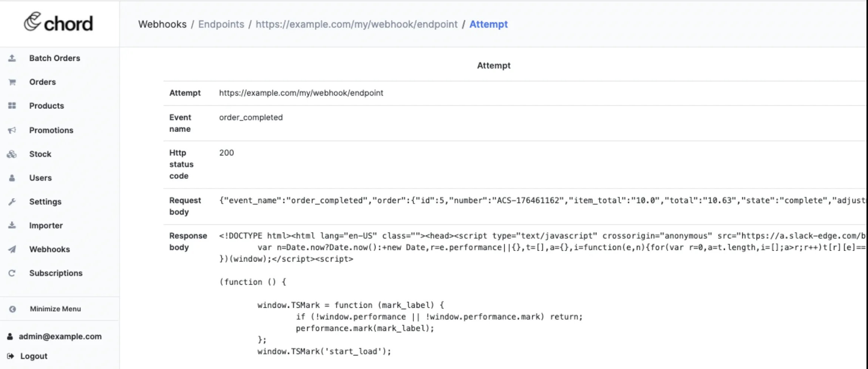The image size is (868, 369).
Task: Select Webhooks in sidebar menu
Action: click(50, 250)
